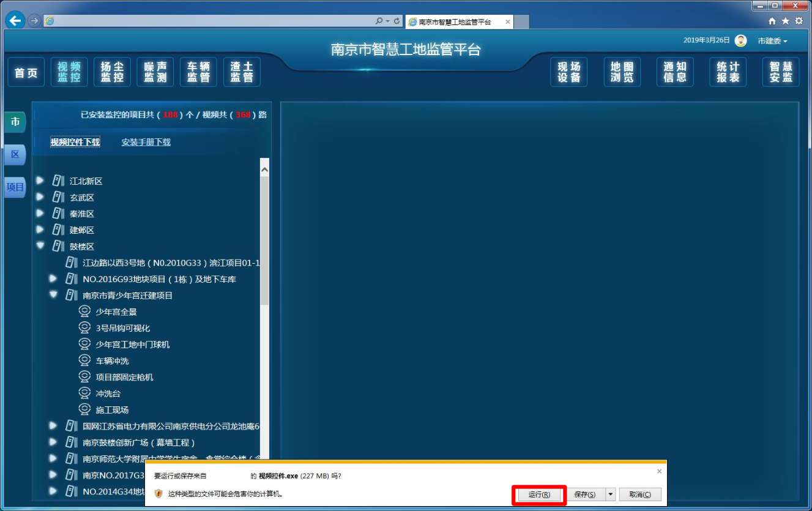The width and height of the screenshot is (812, 511).
Task: Click the search magnifier in address bar
Action: coord(379,21)
